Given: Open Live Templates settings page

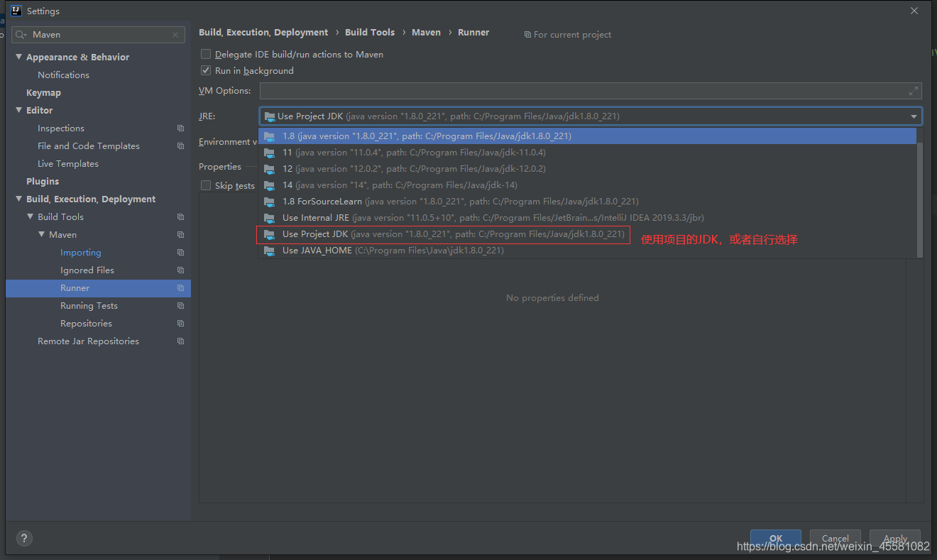Looking at the screenshot, I should 68,164.
